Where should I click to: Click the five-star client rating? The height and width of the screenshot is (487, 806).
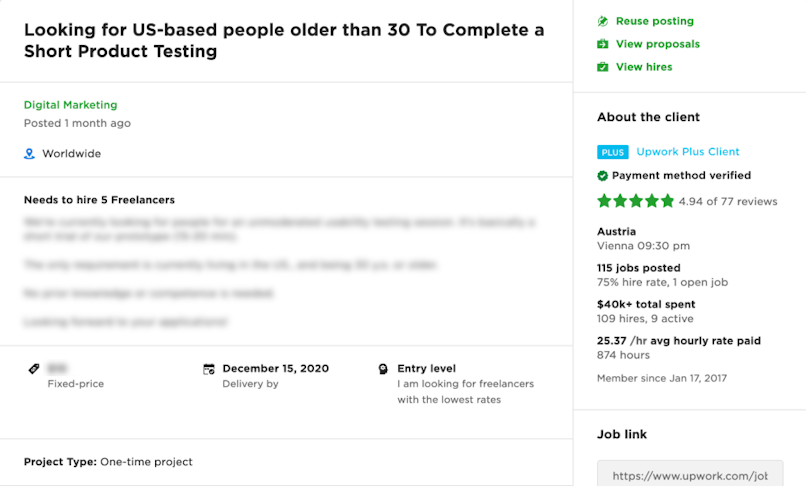(x=635, y=201)
